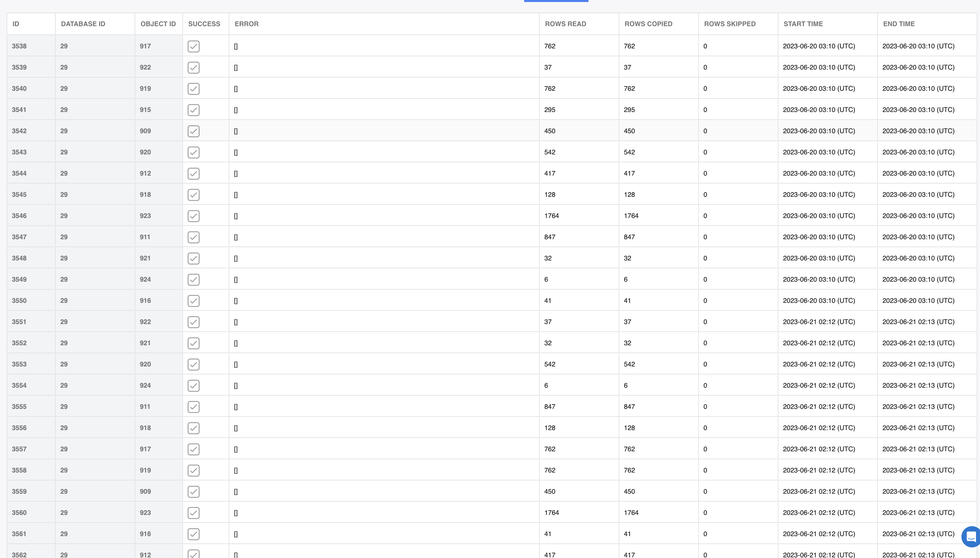Click the SUCCESS column header icon
980x558 pixels.
click(205, 24)
